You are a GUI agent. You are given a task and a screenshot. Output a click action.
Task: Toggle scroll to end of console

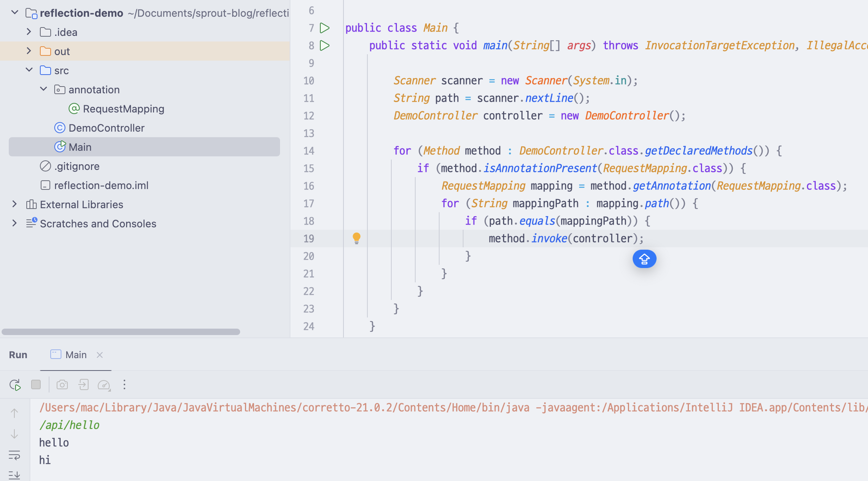pos(14,475)
